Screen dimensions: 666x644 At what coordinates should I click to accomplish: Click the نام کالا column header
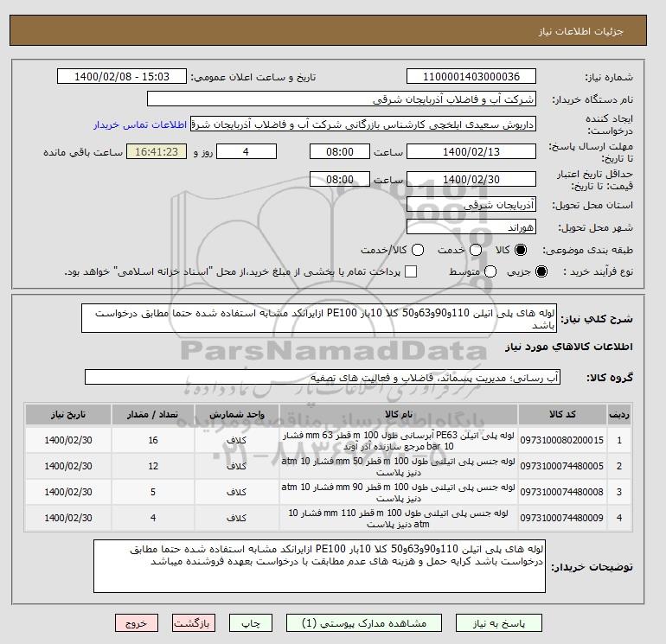point(399,414)
